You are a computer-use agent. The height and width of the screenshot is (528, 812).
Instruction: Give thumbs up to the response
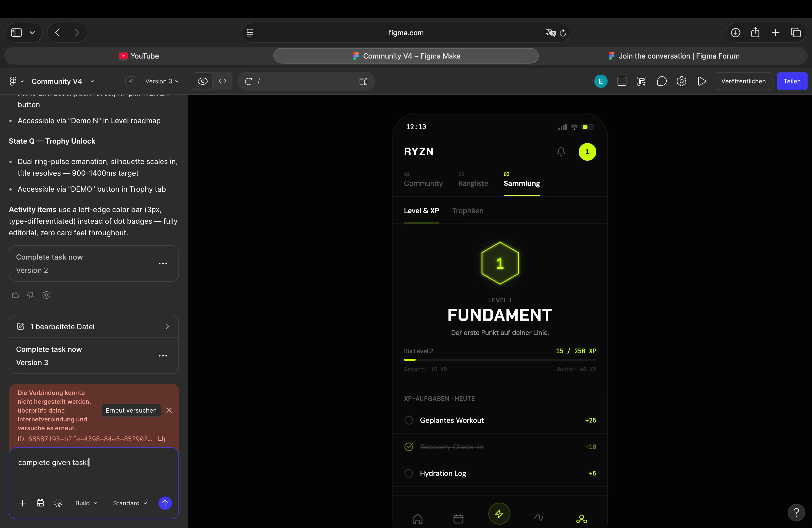coord(16,295)
